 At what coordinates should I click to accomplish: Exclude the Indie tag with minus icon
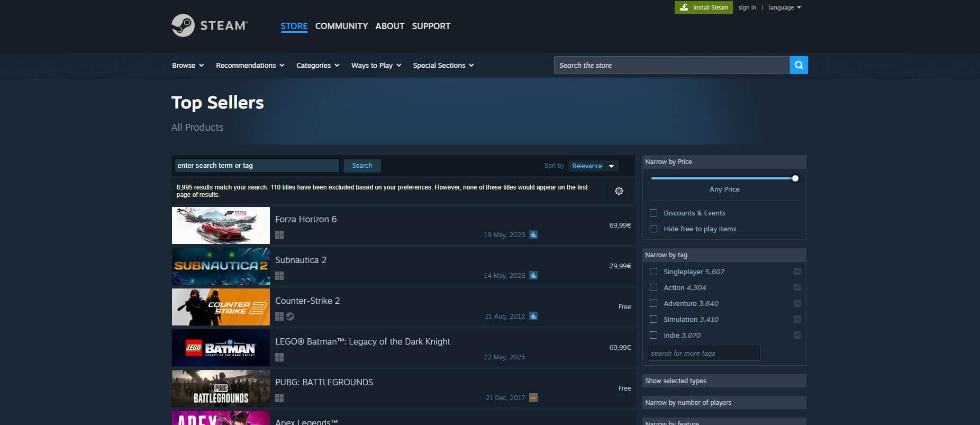(797, 335)
